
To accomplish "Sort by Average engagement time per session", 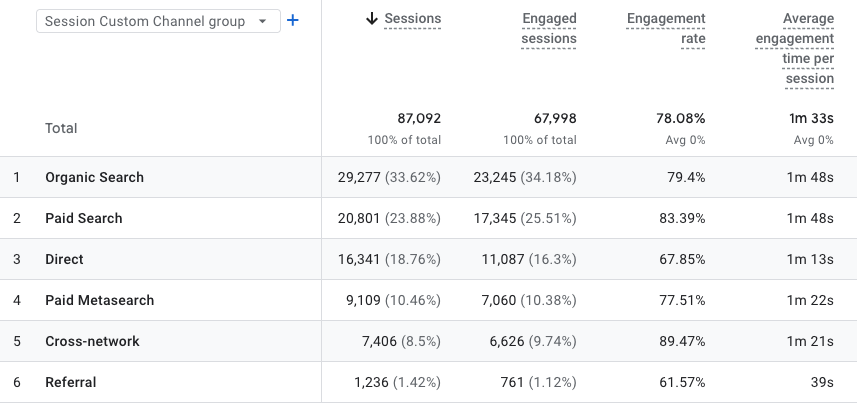I will [795, 49].
